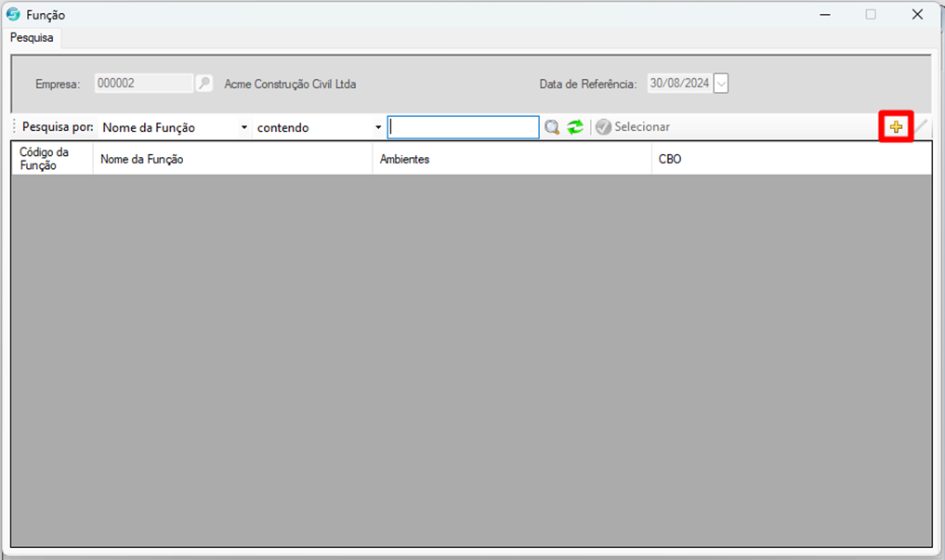
Task: Click the magnifier search icon in the toolbar
Action: coord(553,127)
